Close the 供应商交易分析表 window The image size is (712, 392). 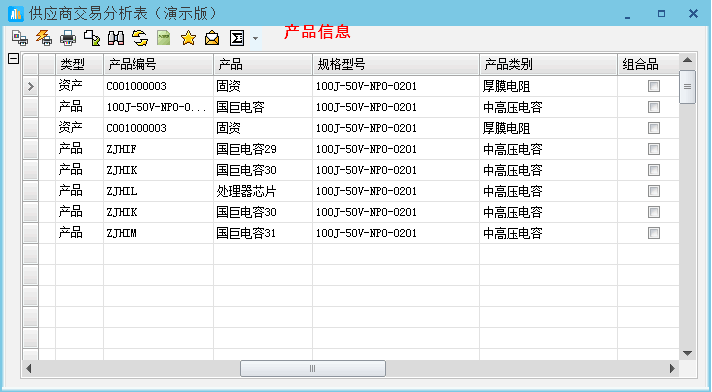pyautogui.click(x=693, y=14)
